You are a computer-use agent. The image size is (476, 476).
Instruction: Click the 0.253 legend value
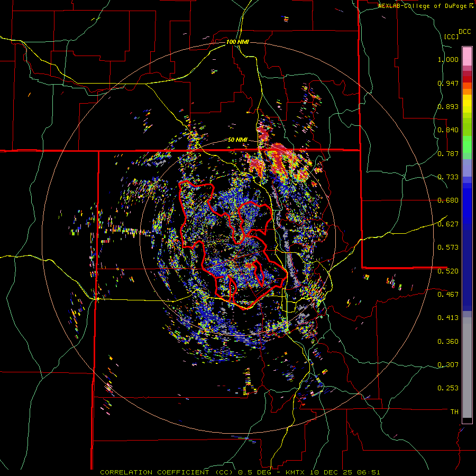pos(448,388)
